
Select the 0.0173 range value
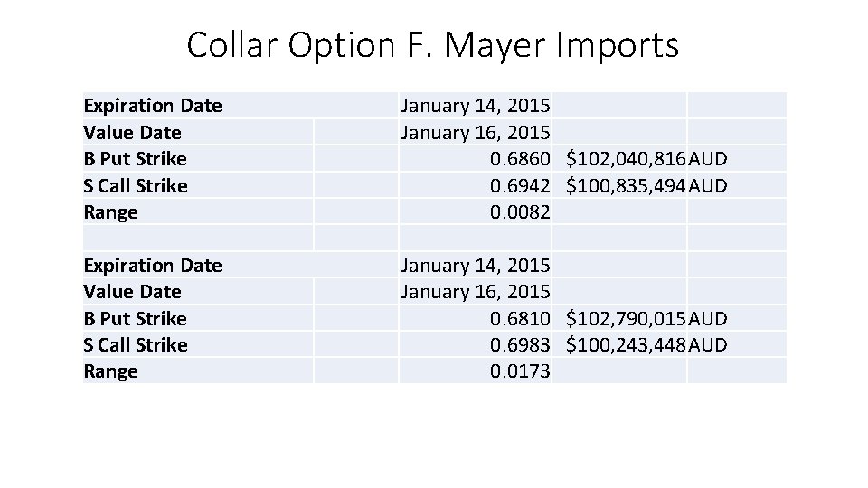click(x=520, y=371)
